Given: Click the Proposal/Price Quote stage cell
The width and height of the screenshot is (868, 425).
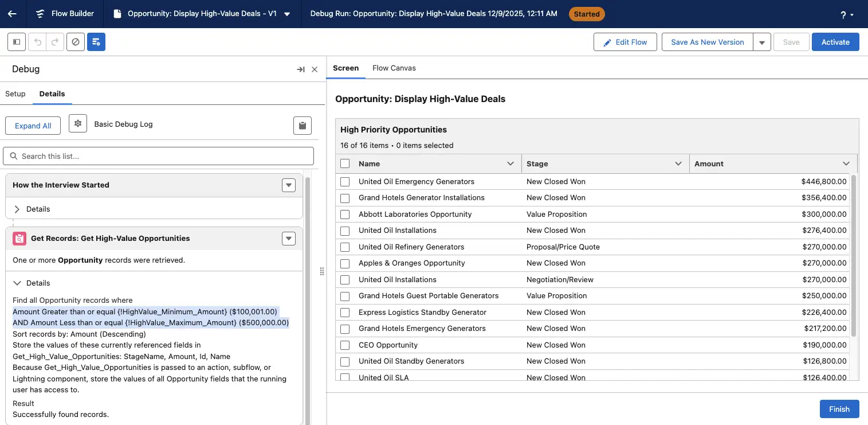Looking at the screenshot, I should 563,247.
